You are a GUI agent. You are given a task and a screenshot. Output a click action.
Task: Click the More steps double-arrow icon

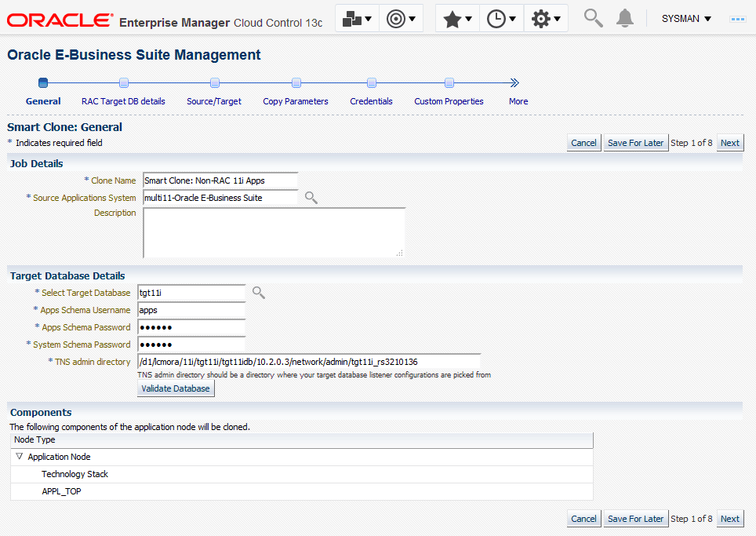click(514, 83)
